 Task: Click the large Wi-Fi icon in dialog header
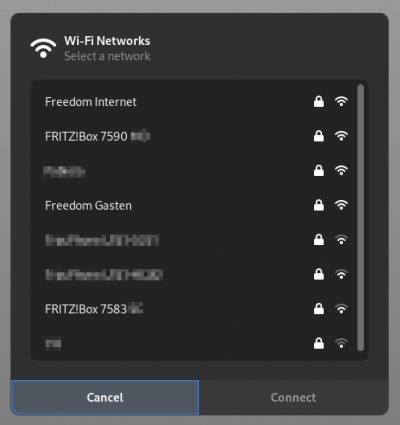click(x=43, y=48)
